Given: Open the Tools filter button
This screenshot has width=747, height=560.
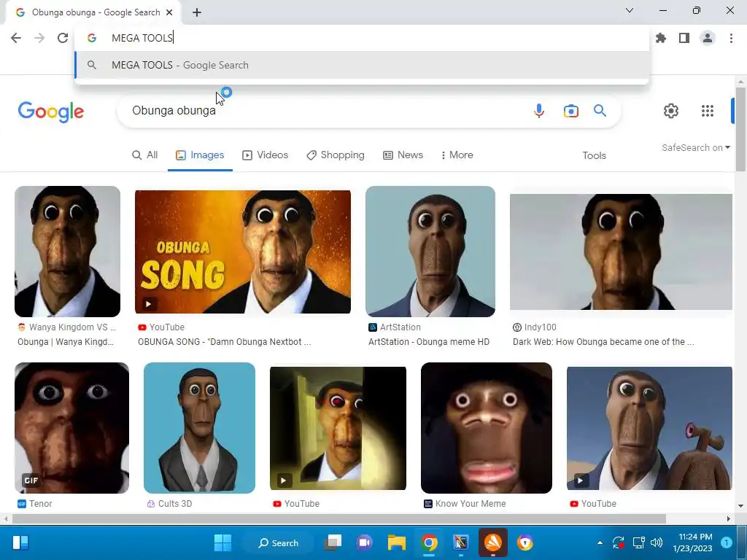Looking at the screenshot, I should coord(594,156).
